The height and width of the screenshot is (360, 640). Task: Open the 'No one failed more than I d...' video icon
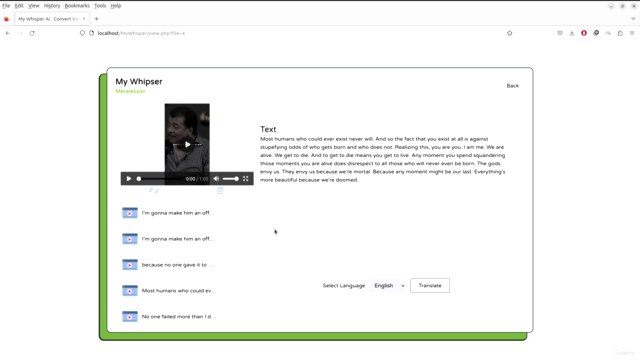130,317
